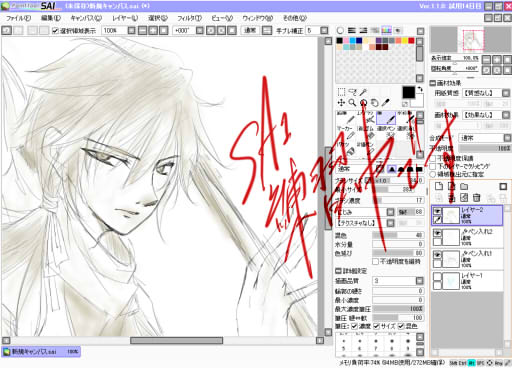Open the フィルタ menu
This screenshot has height=368, width=512.
(189, 18)
